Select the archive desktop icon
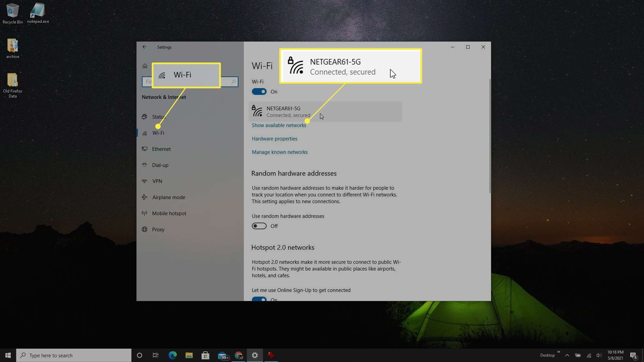Image resolution: width=644 pixels, height=362 pixels. 12,49
